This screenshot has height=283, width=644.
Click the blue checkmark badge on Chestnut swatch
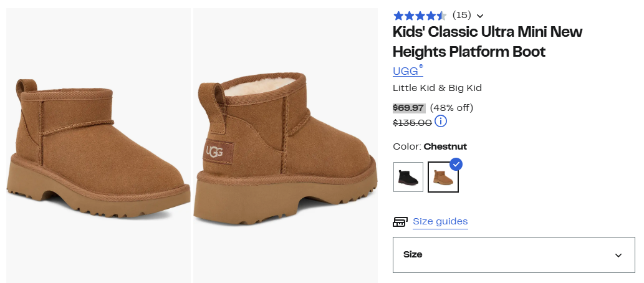(x=456, y=164)
